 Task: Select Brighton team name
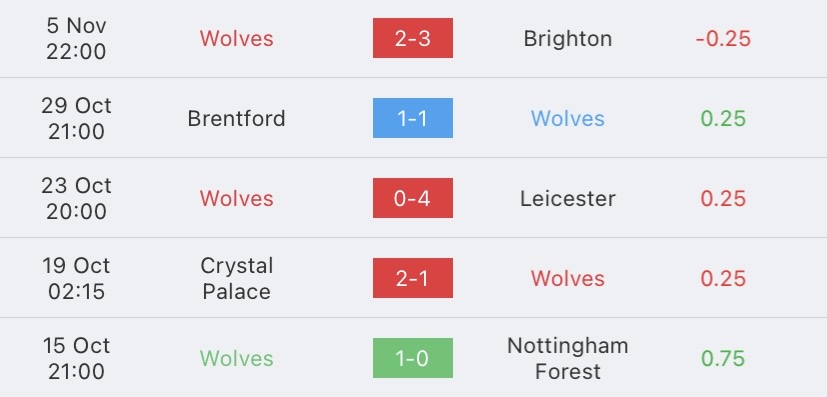point(568,39)
